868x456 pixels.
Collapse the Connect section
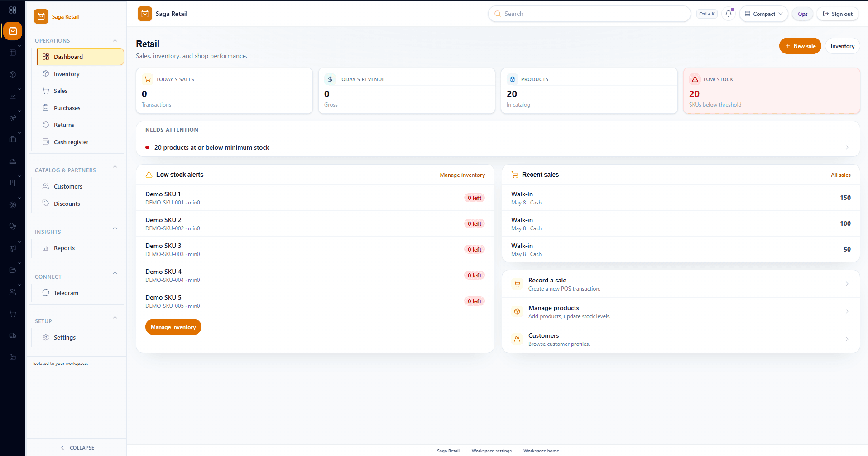point(115,273)
